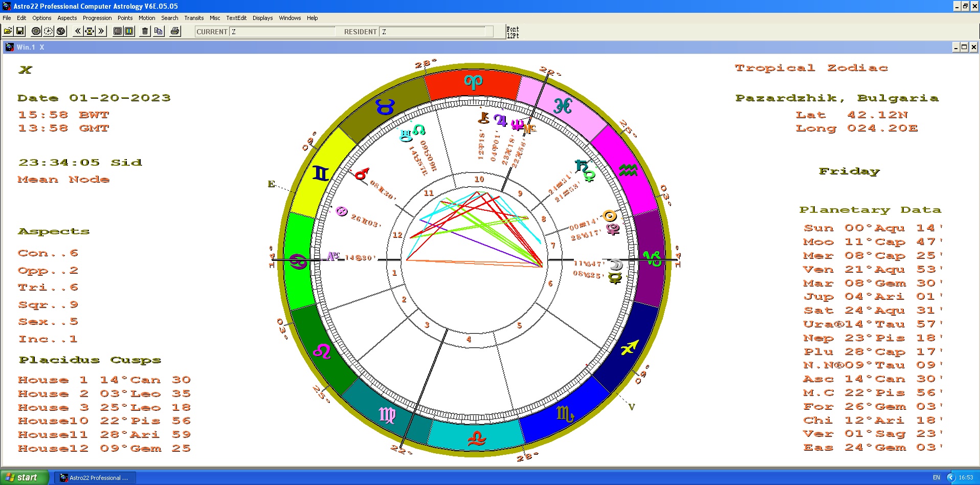Step forward with the double right arrow
The image size is (980, 485).
(101, 31)
